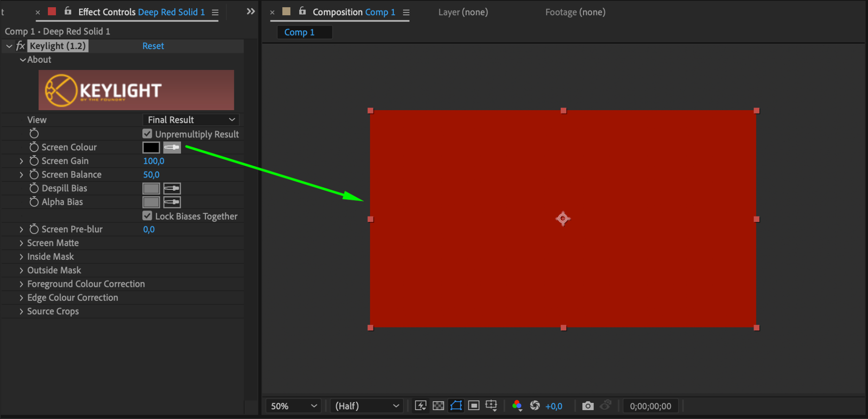Expand the Outside Mask group
Viewport: 868px width, 419px height.
[x=21, y=270]
